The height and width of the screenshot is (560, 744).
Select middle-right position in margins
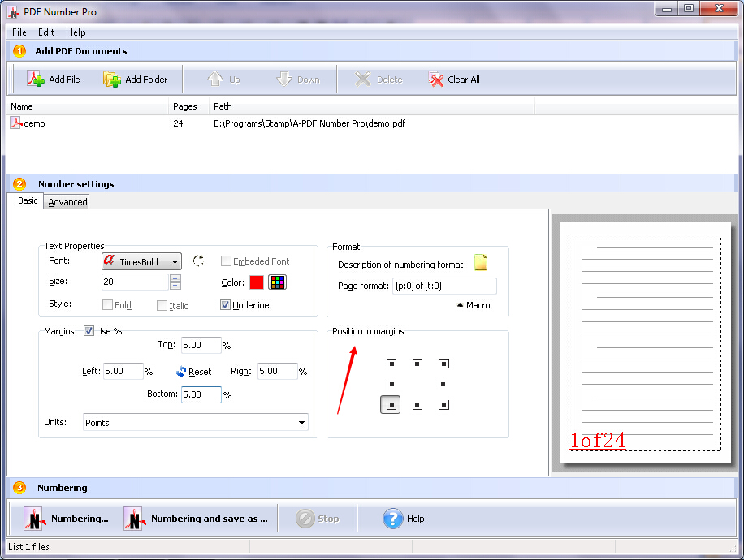point(443,384)
